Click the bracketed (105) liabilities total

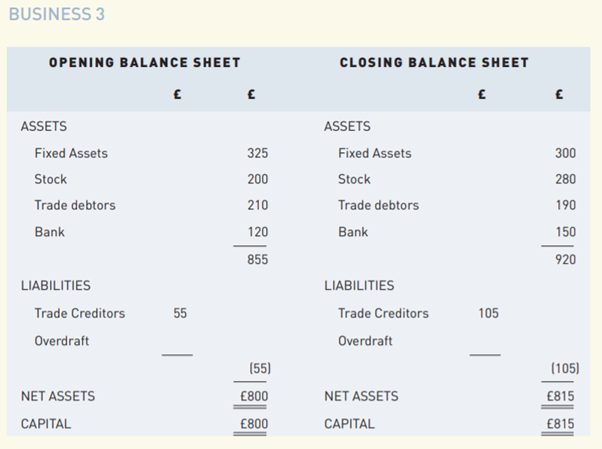[x=565, y=369]
